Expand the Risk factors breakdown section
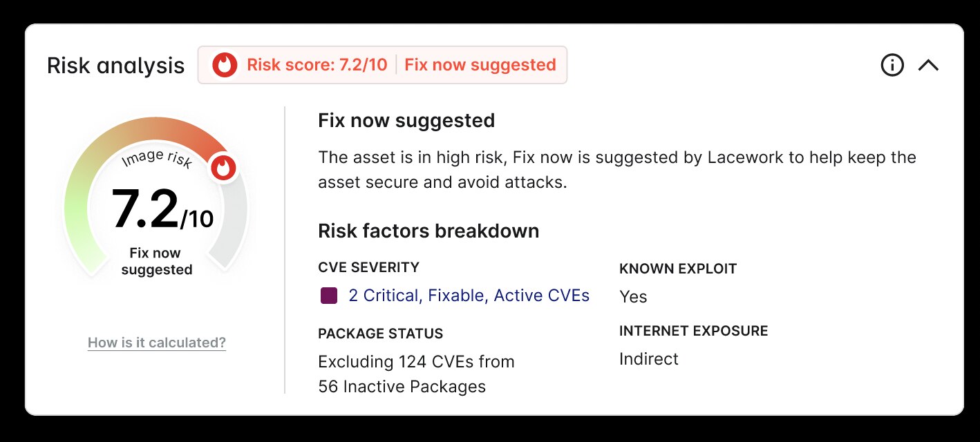The height and width of the screenshot is (442, 980). (x=428, y=231)
